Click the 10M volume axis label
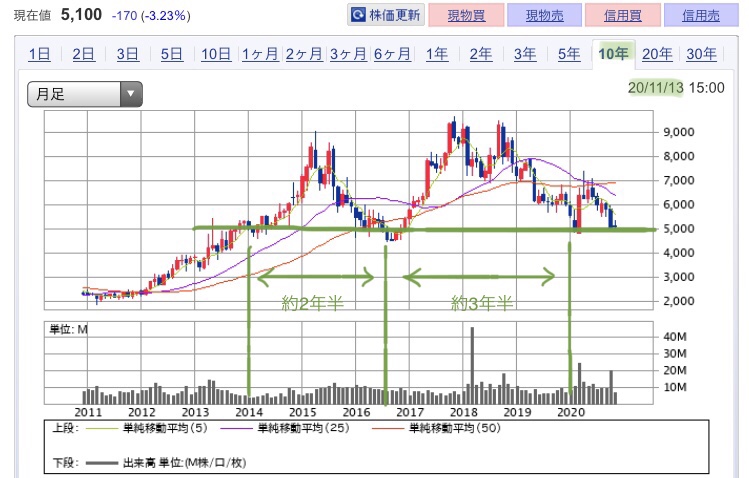This screenshot has height=478, width=749. pyautogui.click(x=675, y=387)
